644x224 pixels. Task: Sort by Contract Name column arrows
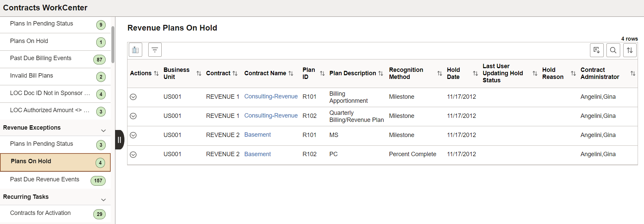click(291, 74)
